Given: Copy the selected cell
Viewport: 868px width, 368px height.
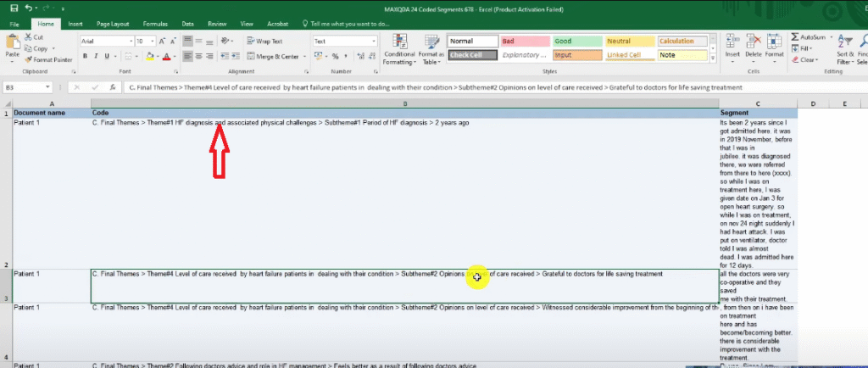Looking at the screenshot, I should pos(36,48).
